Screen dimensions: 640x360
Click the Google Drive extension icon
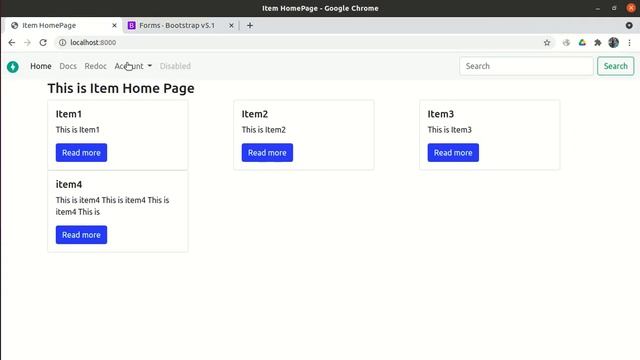[x=582, y=42]
